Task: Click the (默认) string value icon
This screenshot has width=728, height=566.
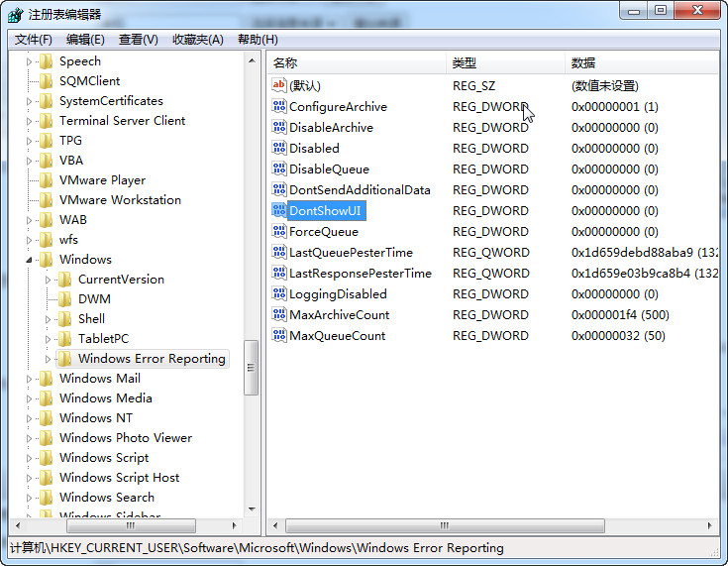Action: point(278,85)
